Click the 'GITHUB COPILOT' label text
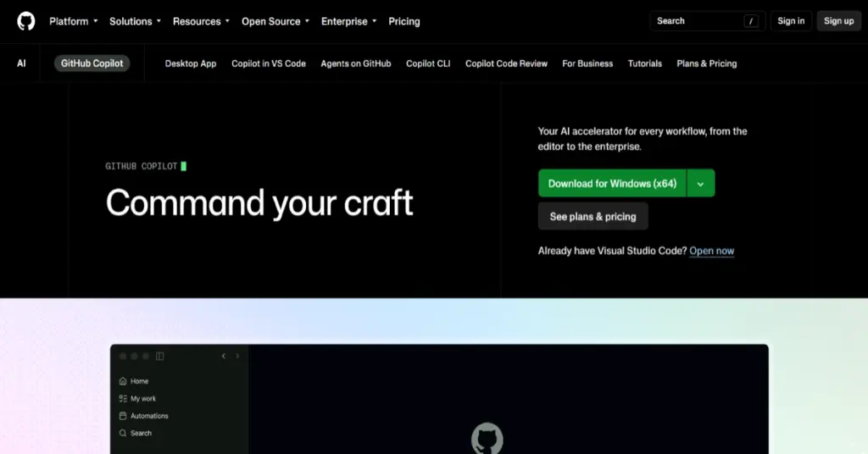This screenshot has width=868, height=454. click(142, 166)
